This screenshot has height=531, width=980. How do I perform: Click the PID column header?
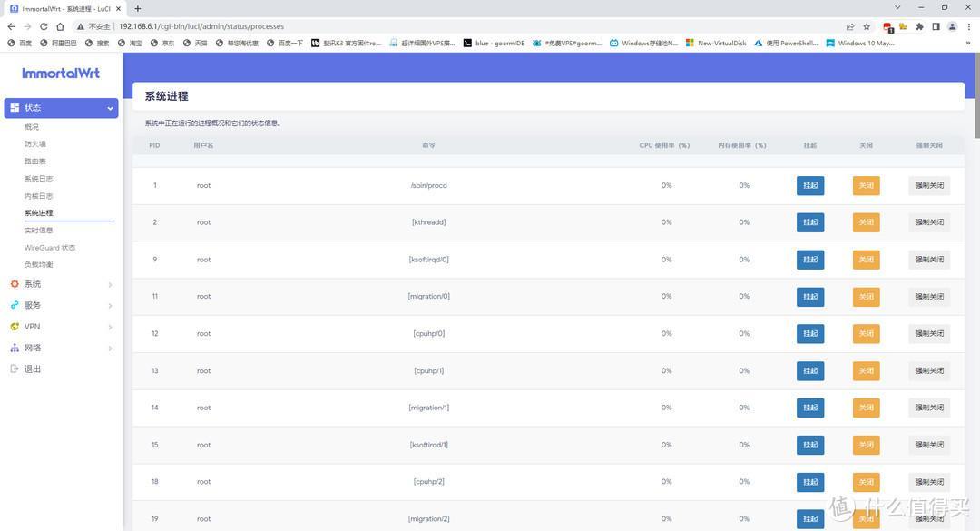point(154,145)
